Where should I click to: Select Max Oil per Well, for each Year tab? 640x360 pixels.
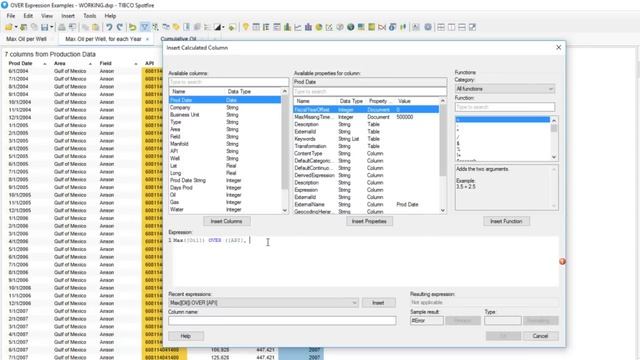tap(103, 39)
